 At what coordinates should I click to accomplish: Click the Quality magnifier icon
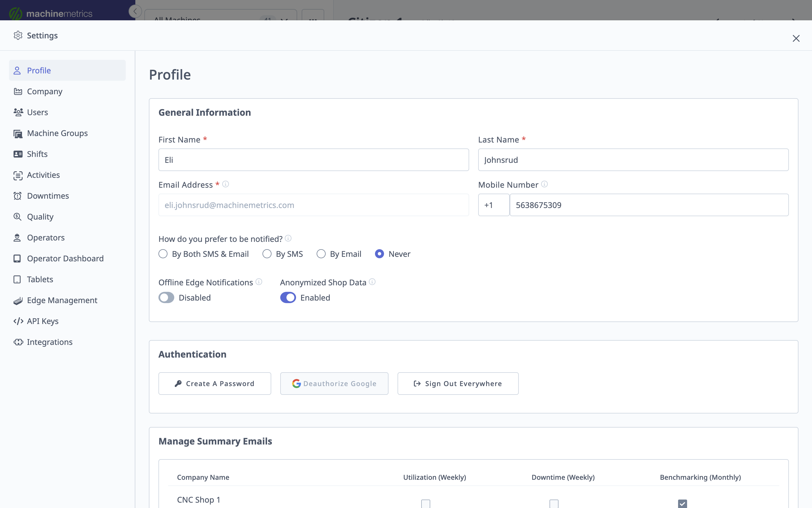point(17,217)
